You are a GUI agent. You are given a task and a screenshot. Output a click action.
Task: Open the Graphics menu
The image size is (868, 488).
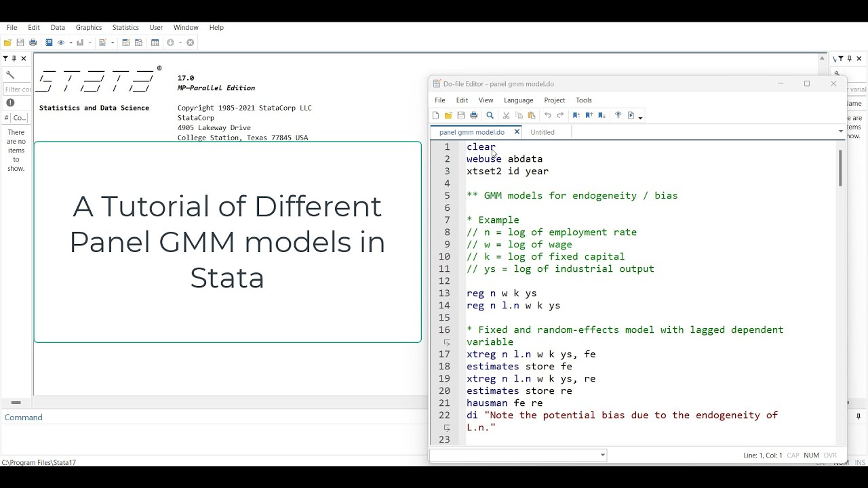click(x=88, y=28)
